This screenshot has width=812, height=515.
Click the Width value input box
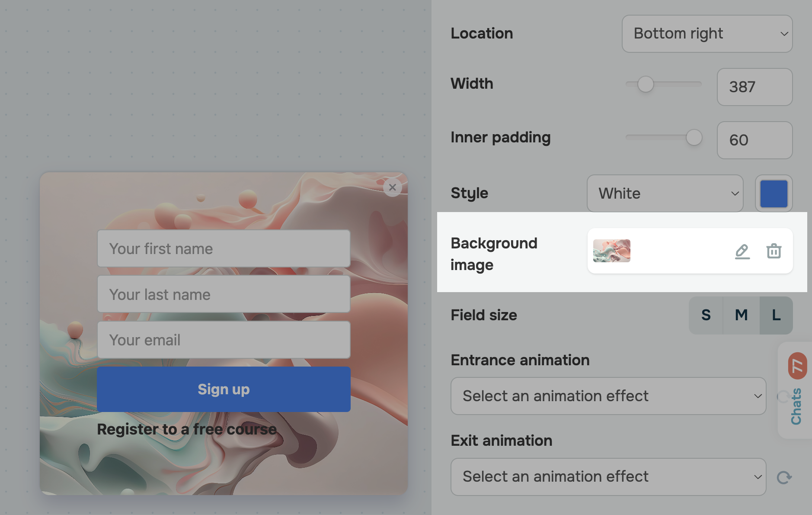coord(754,87)
